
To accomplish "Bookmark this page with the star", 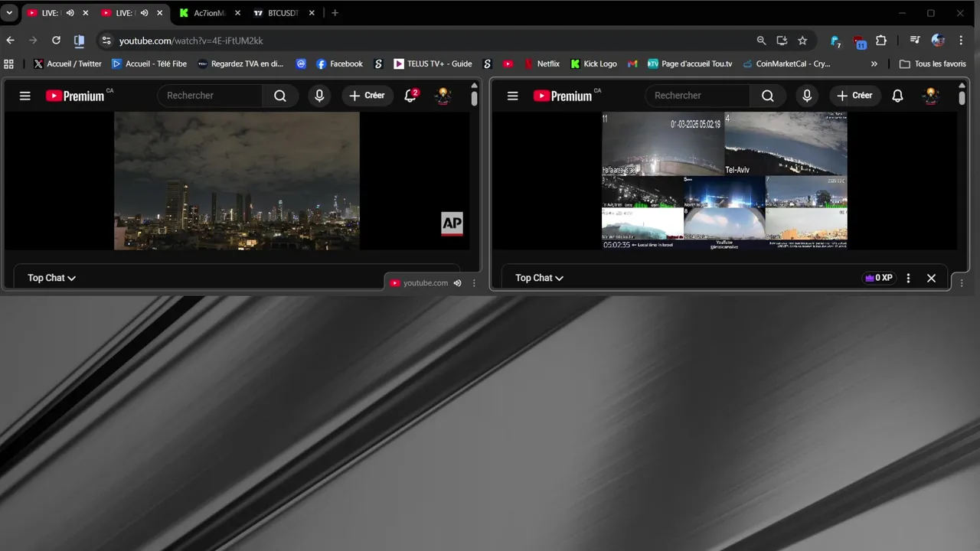I will click(802, 41).
